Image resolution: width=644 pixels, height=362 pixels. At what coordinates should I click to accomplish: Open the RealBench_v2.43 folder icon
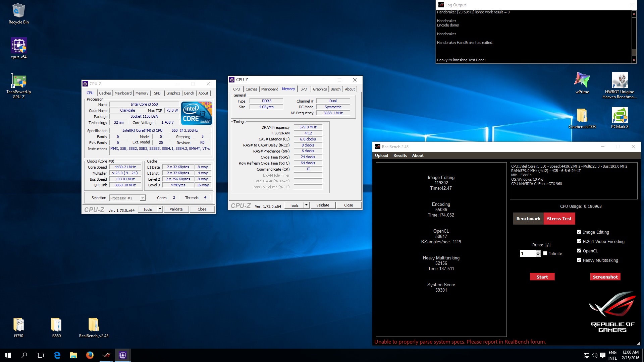[94, 327]
